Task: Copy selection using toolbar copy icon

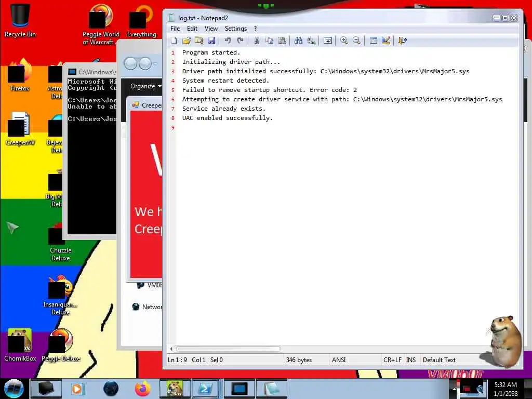Action: [x=270, y=41]
